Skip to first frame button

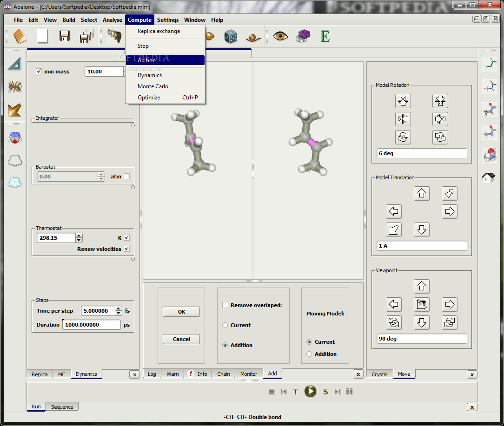coord(284,392)
